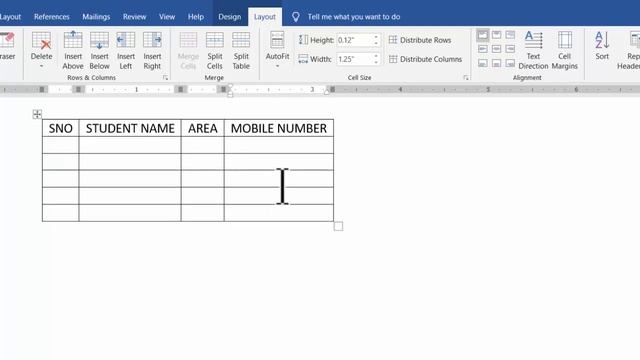Click the STUDENT NAME header cell
Image resolution: width=640 pixels, height=360 pixels.
(130, 128)
